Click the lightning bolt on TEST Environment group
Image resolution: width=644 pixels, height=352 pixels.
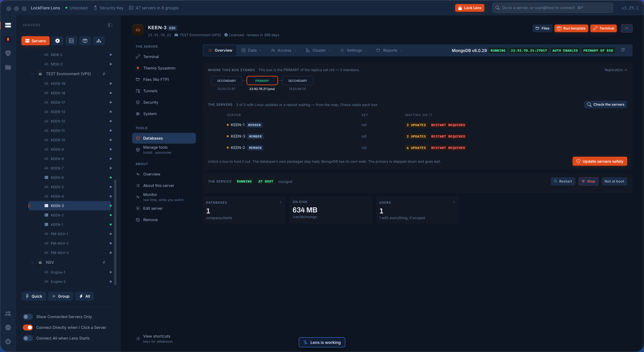tap(104, 74)
